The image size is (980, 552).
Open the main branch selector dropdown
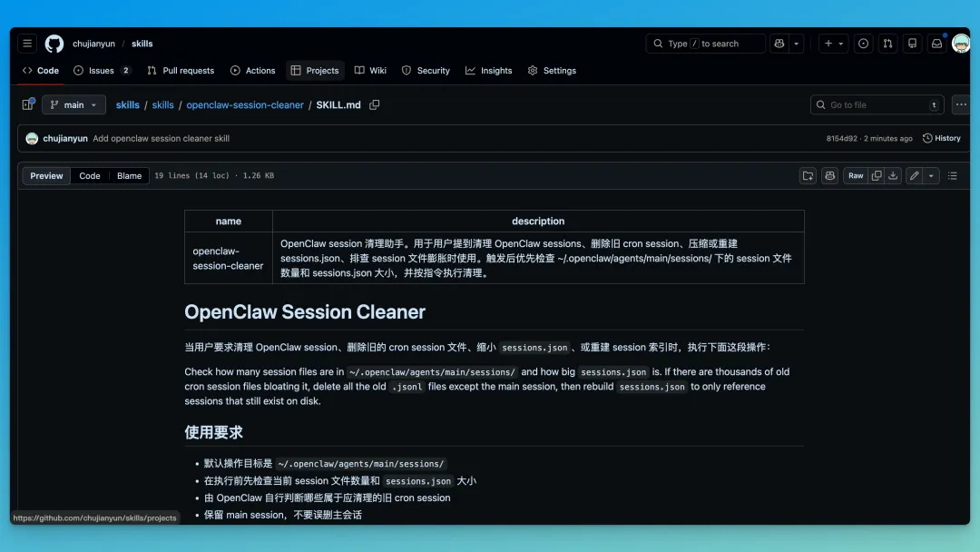click(x=73, y=105)
